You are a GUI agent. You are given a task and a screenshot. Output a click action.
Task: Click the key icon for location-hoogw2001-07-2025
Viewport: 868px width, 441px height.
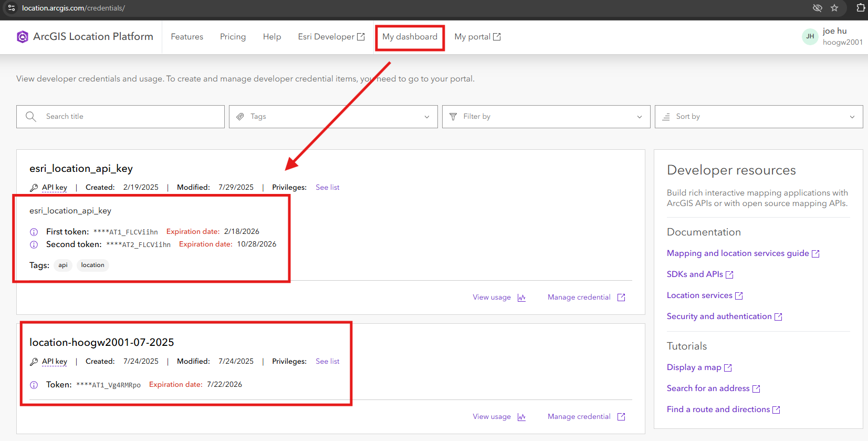pyautogui.click(x=34, y=362)
